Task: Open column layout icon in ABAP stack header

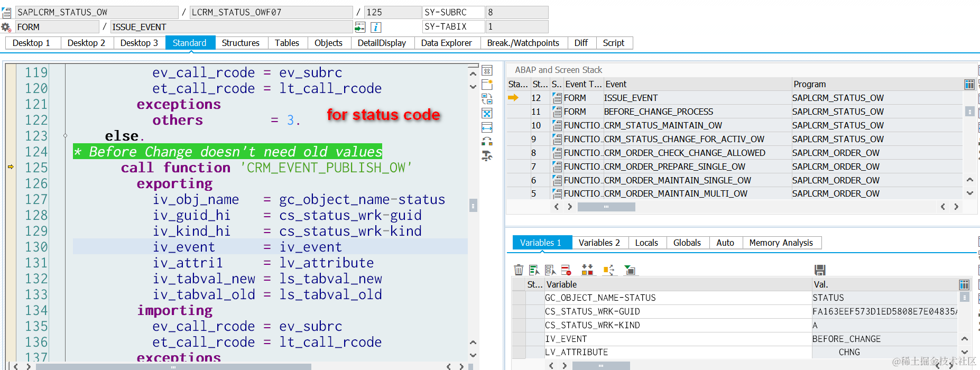Action: pos(969,84)
